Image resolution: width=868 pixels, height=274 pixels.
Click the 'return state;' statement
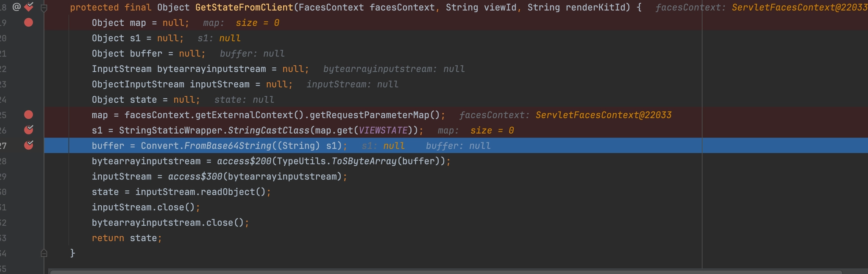tap(126, 238)
